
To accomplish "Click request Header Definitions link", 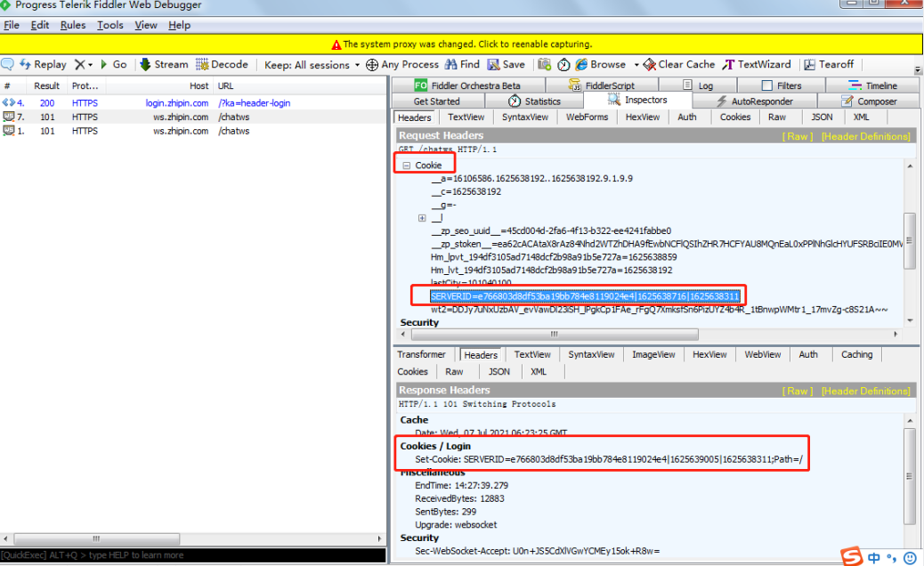I will click(865, 136).
